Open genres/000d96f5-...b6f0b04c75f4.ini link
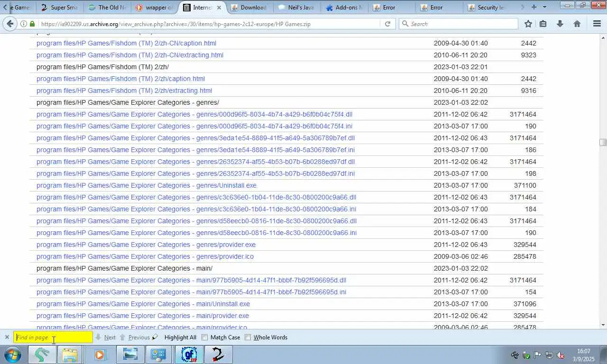Image resolution: width=607 pixels, height=364 pixels. tap(194, 126)
